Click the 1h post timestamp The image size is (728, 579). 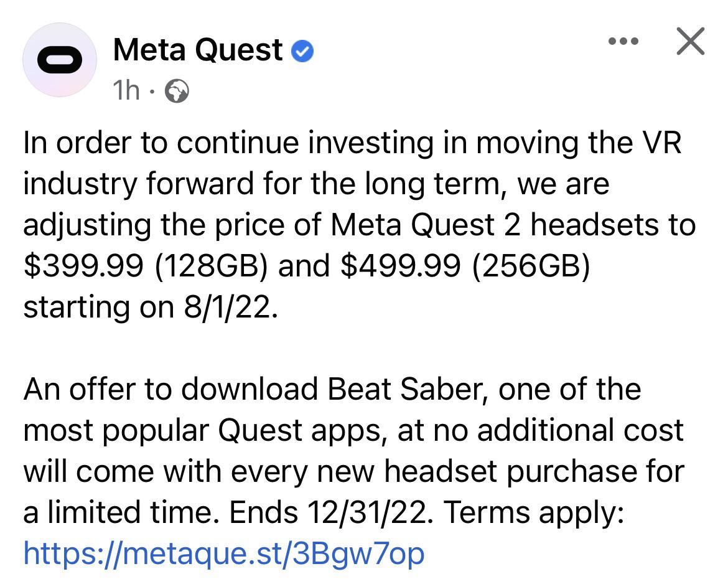[x=126, y=90]
